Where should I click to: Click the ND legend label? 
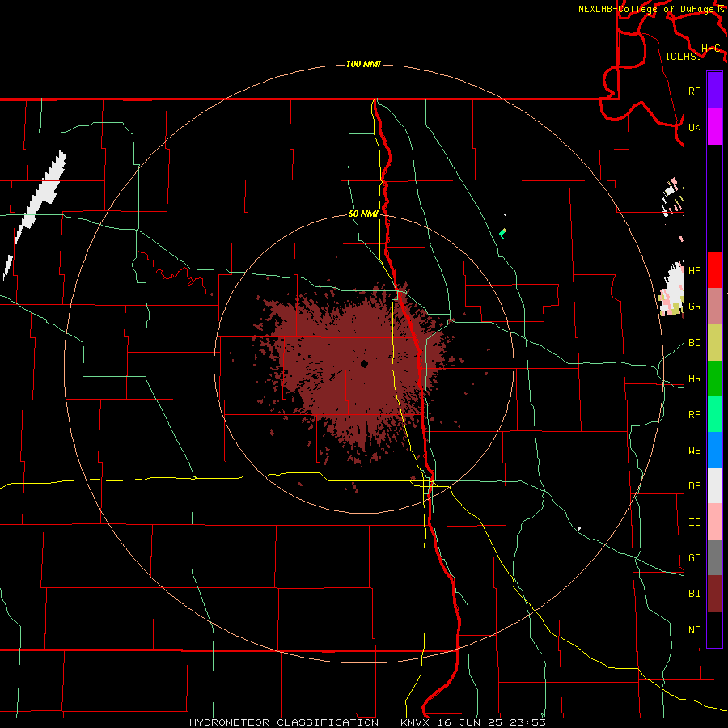[x=694, y=629]
